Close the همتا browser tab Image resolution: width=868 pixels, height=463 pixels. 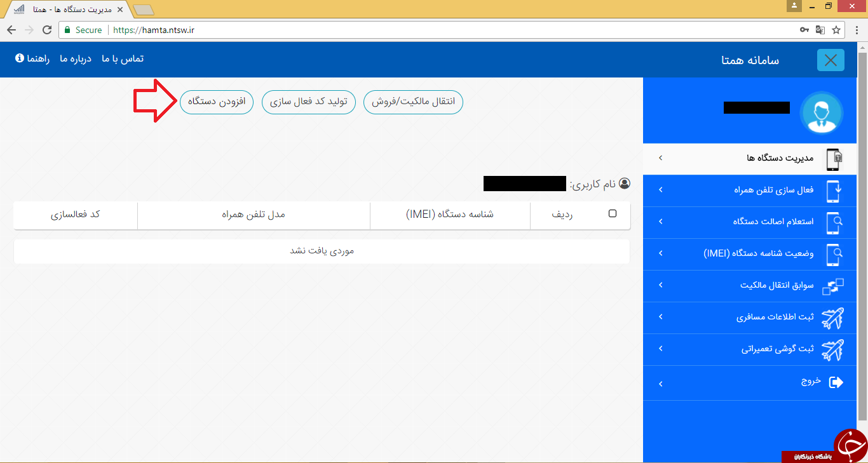click(120, 10)
